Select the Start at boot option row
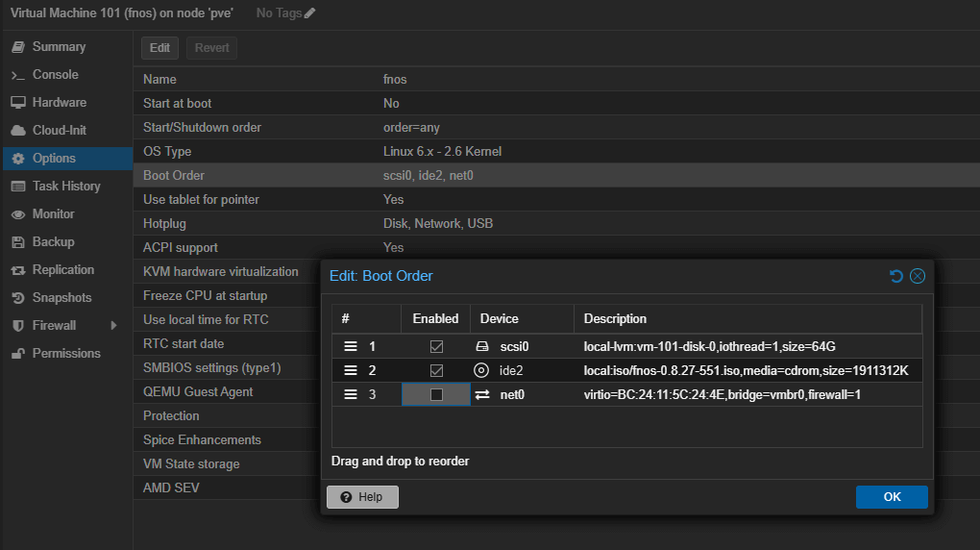Screen dimensions: 980x550 point(177,104)
